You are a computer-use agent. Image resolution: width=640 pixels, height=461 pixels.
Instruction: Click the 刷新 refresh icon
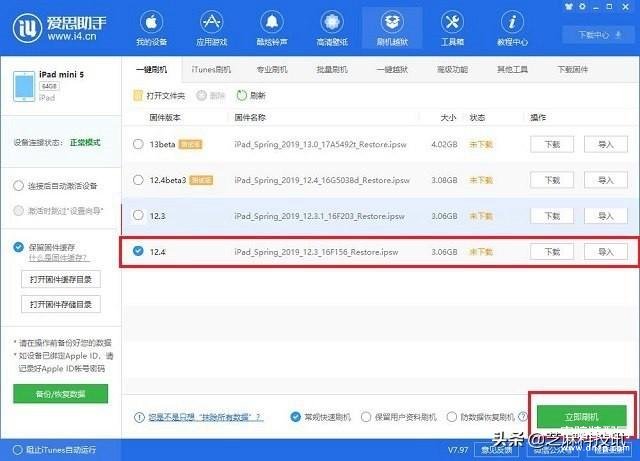(242, 96)
